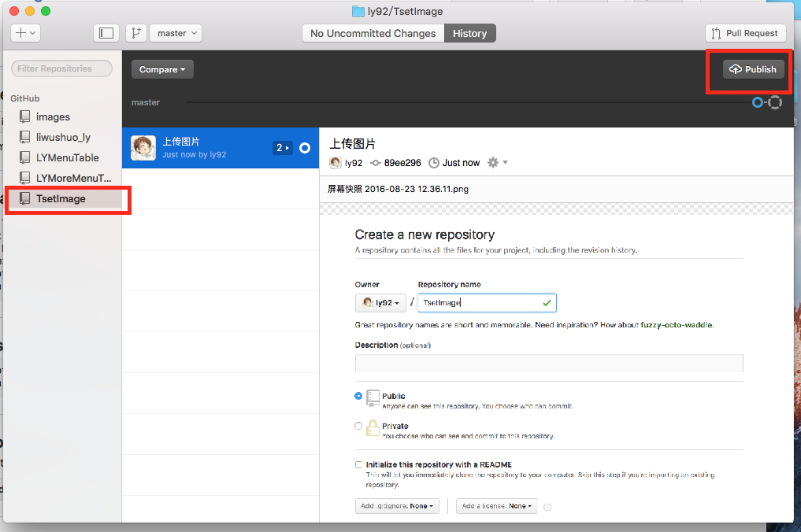801x532 pixels.
Task: Click the images repository book icon
Action: 24,117
